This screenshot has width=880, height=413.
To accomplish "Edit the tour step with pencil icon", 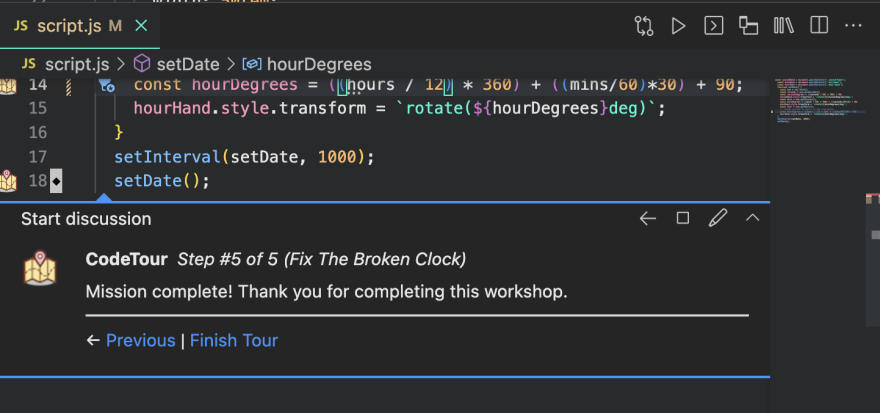I will tap(718, 218).
